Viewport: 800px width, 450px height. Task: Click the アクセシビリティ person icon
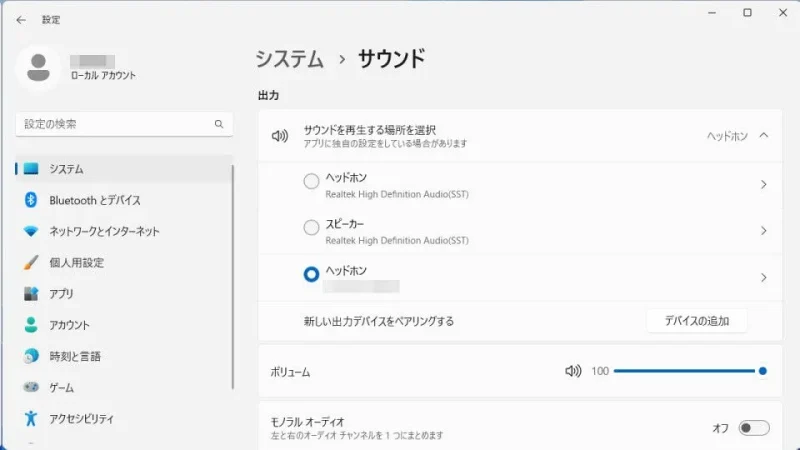(31, 418)
